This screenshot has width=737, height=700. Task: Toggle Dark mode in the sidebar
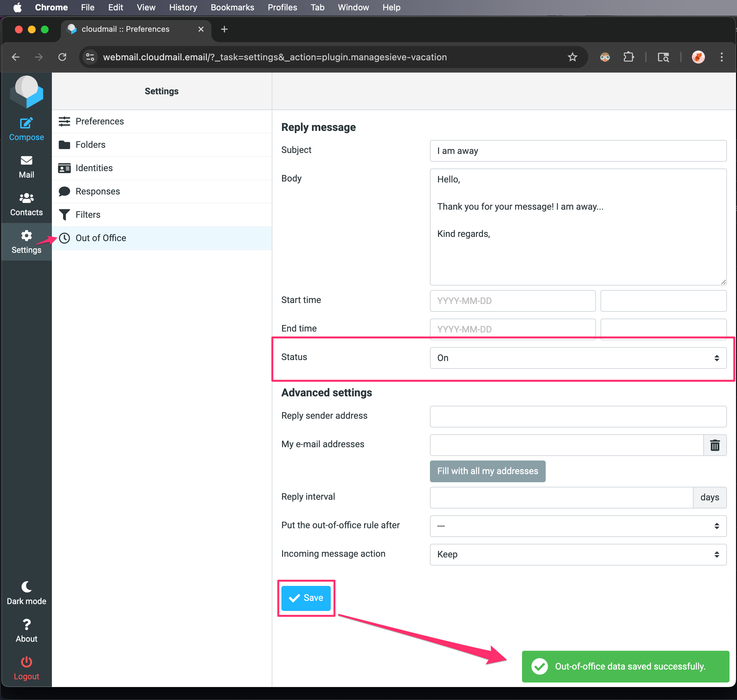26,593
